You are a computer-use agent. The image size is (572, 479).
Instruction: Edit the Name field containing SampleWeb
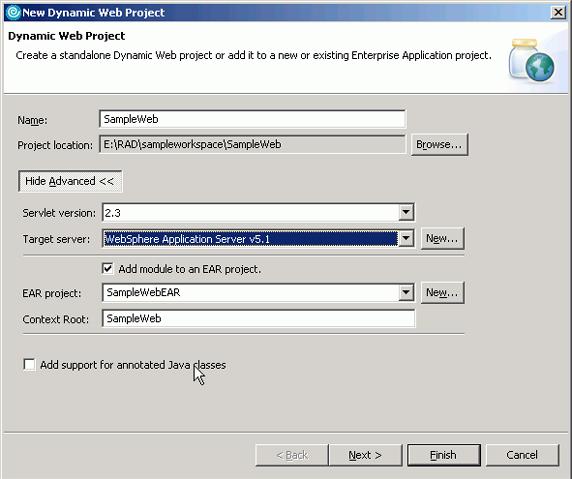tap(252, 119)
